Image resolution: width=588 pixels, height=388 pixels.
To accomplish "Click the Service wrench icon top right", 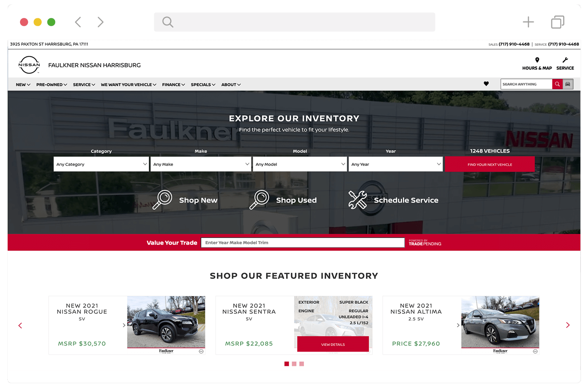I will point(565,60).
